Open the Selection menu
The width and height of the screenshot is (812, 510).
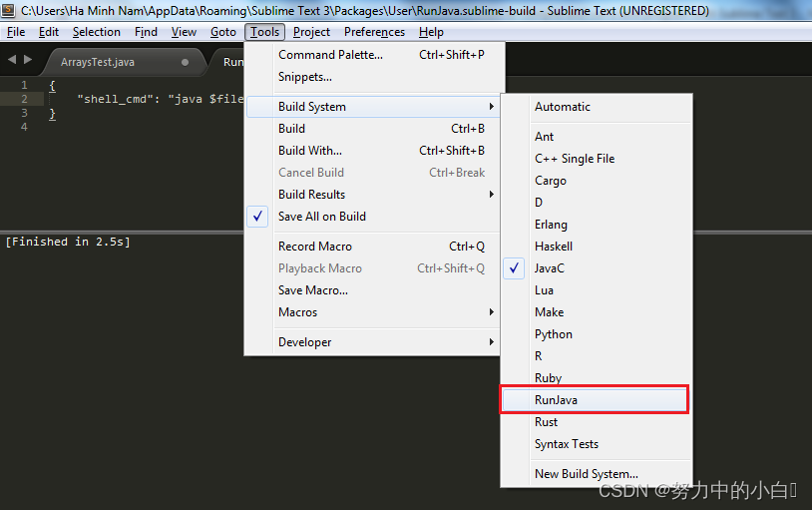(x=97, y=32)
